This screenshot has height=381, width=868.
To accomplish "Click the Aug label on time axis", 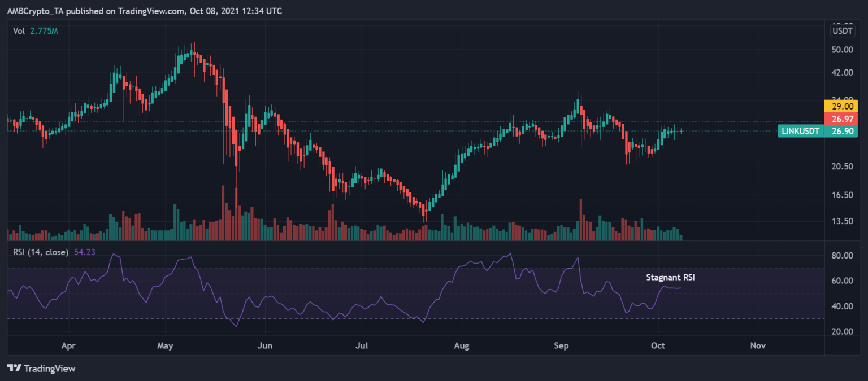I will pyautogui.click(x=462, y=345).
